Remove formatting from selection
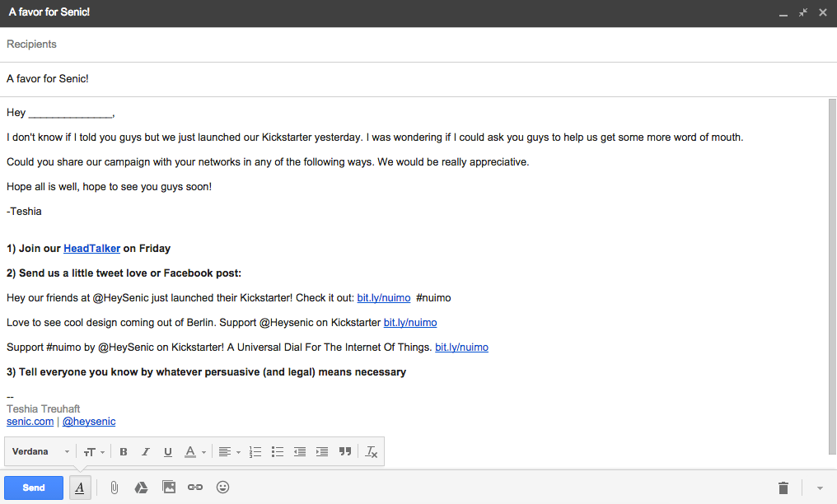The image size is (837, 504). click(x=371, y=452)
